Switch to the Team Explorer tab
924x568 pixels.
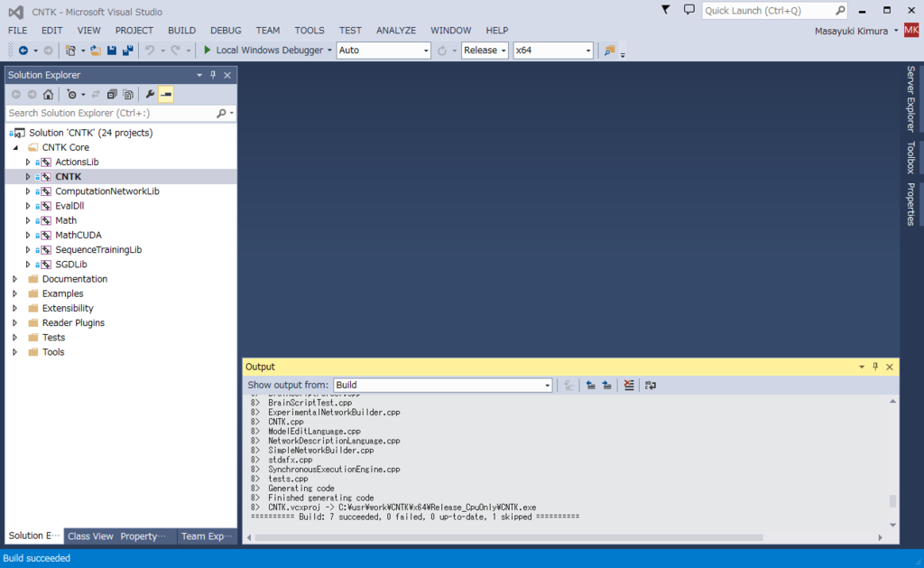pos(207,536)
